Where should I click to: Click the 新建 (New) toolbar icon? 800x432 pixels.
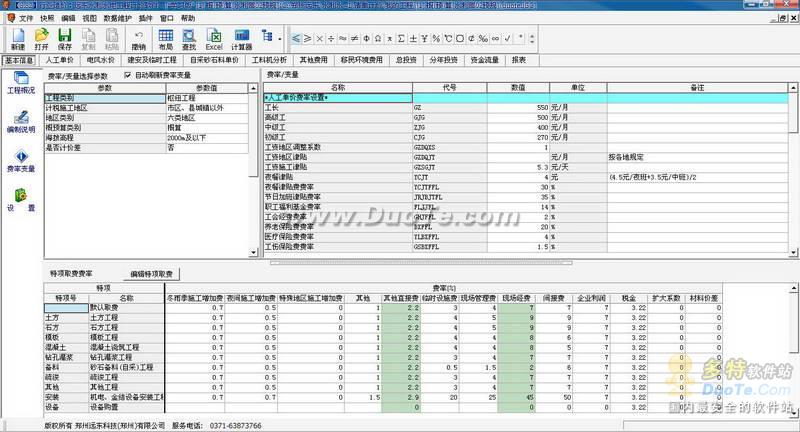click(x=18, y=39)
